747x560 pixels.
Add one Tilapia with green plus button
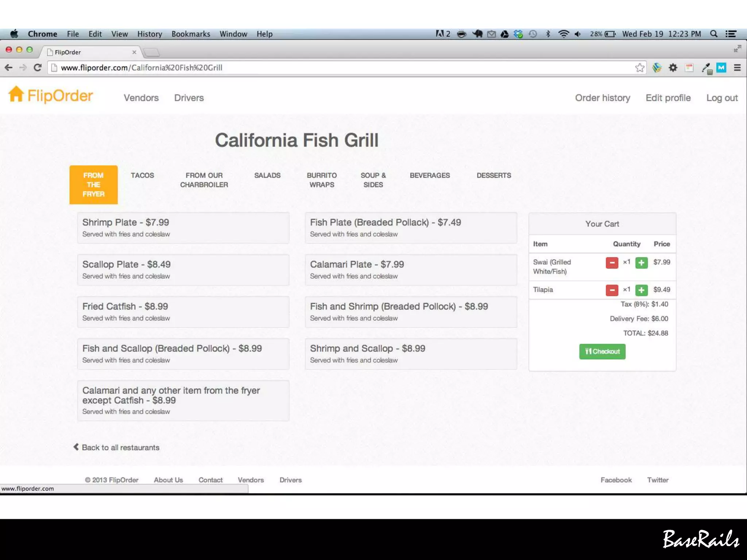(641, 290)
